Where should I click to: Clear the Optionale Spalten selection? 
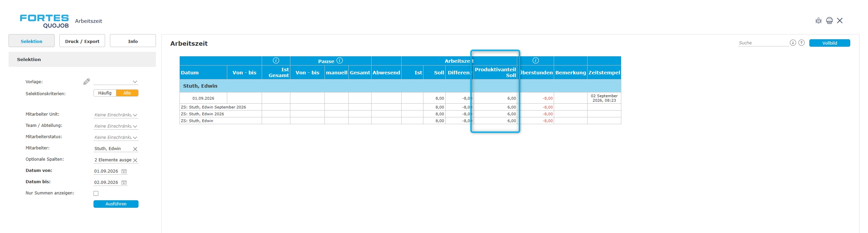coord(135,160)
